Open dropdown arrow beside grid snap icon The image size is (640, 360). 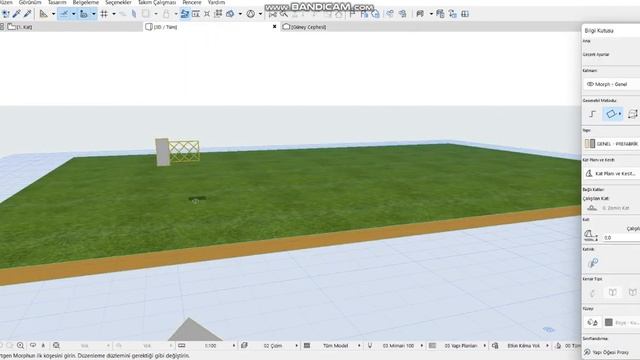114,14
